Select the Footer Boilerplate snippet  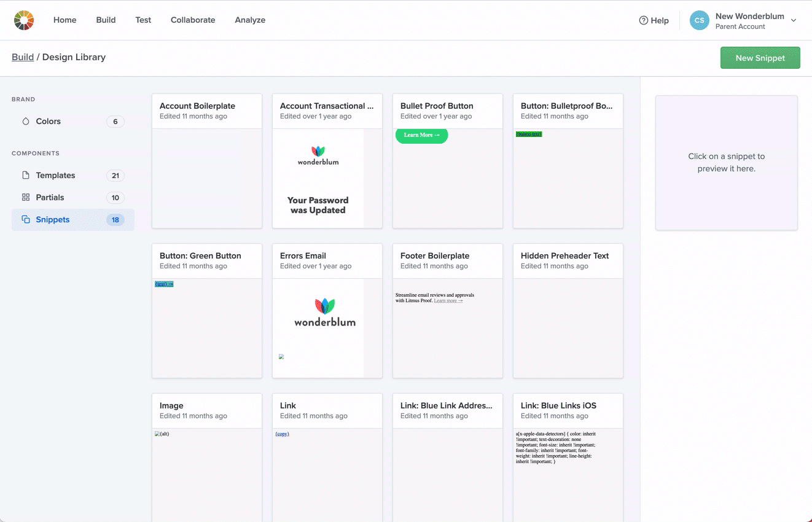click(447, 311)
